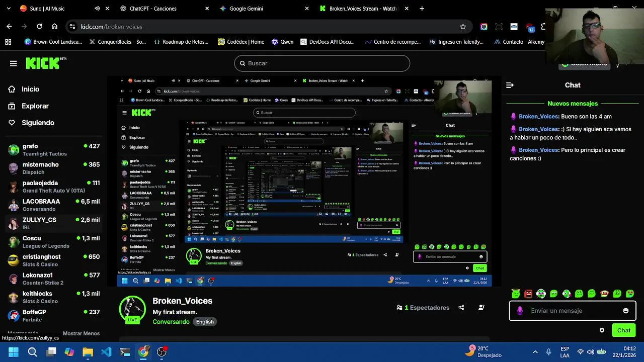This screenshot has height=362, width=644.
Task: Open the browser home page
Action: tap(54, 27)
